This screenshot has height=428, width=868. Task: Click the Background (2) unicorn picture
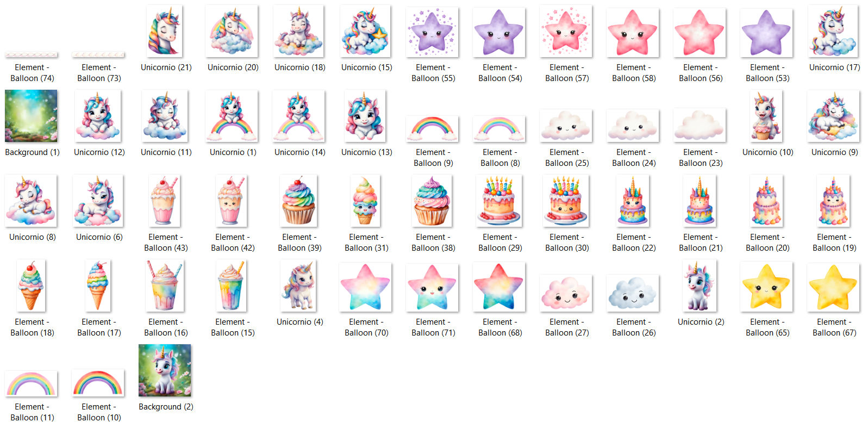coord(165,370)
